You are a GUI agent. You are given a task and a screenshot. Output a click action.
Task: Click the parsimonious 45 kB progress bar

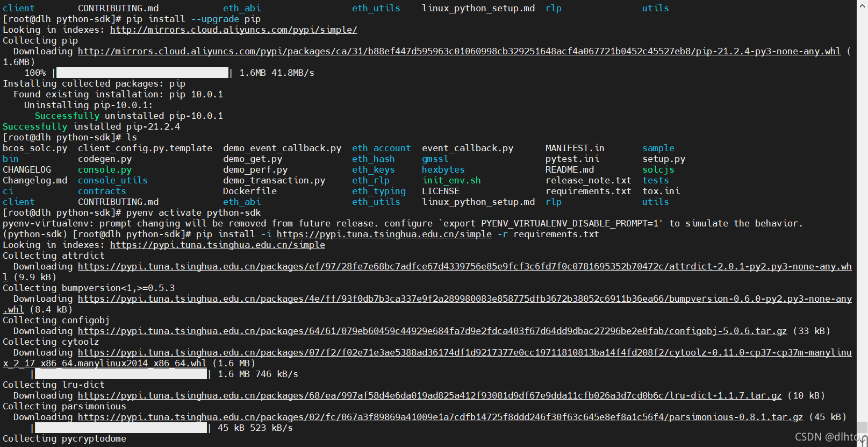tap(121, 428)
